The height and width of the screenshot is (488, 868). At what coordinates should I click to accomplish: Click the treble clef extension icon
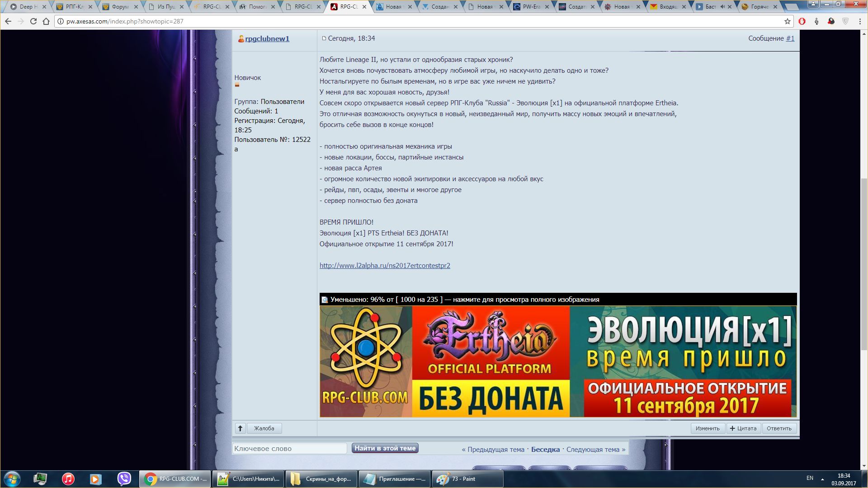816,21
